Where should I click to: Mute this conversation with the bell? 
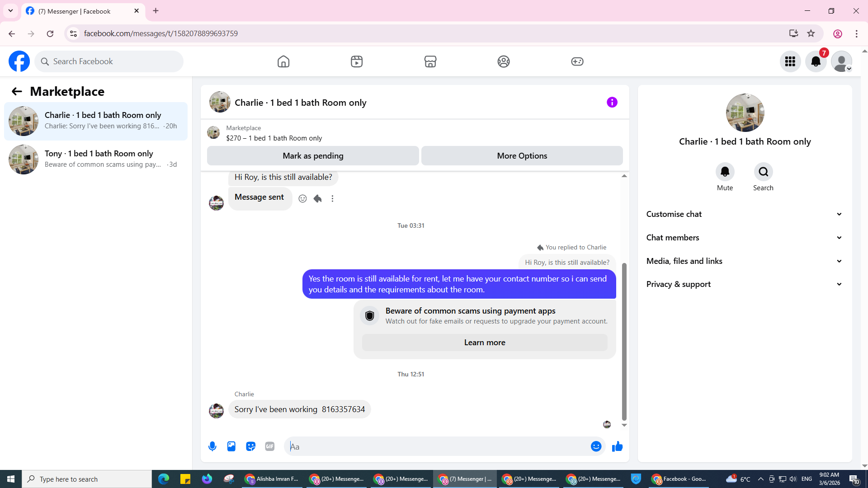point(725,172)
